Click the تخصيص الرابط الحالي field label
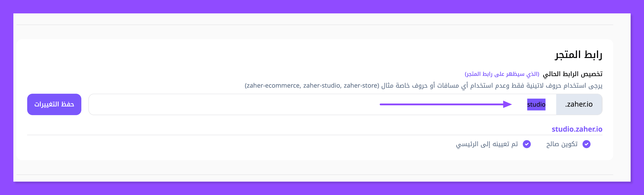Viewport: 644px width, 195px height. pos(572,74)
